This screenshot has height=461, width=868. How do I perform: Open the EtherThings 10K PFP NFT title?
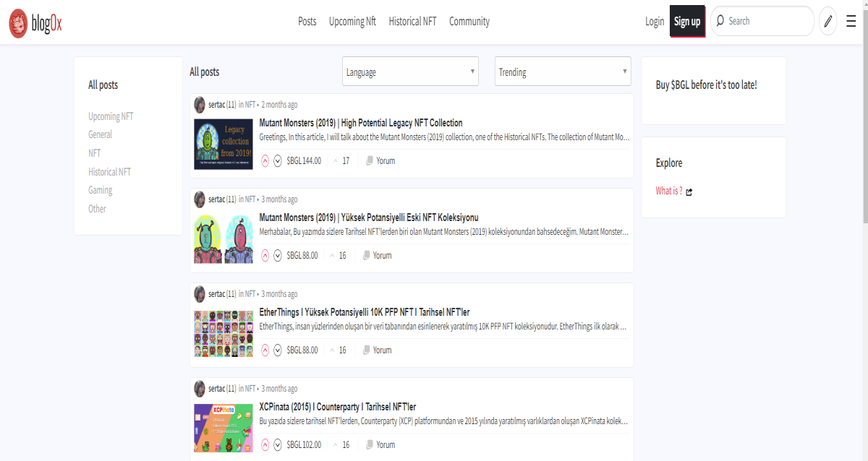[x=365, y=312]
